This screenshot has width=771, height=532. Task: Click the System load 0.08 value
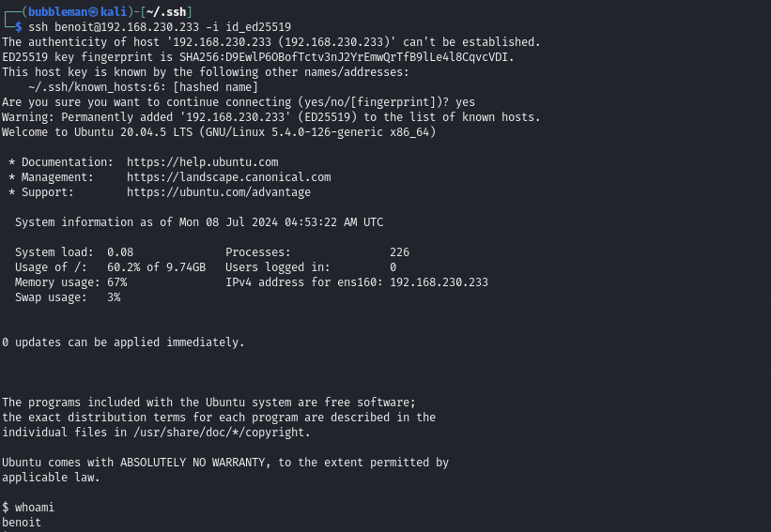(120, 252)
